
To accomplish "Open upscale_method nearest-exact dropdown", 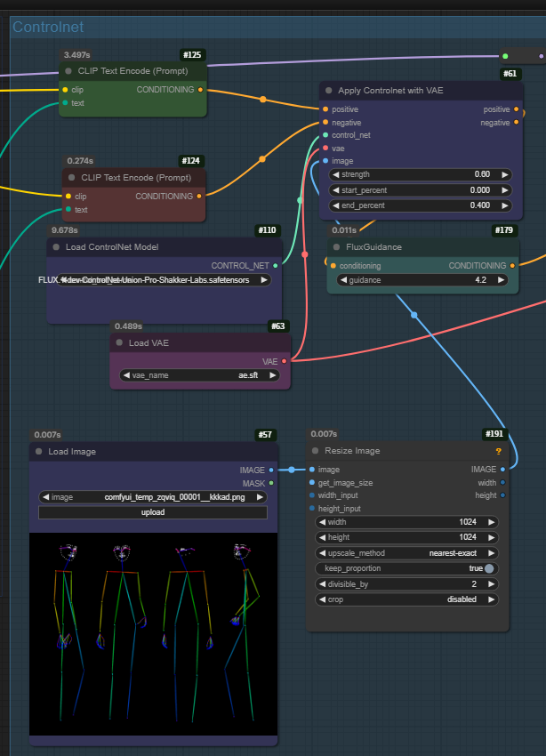I will point(406,553).
